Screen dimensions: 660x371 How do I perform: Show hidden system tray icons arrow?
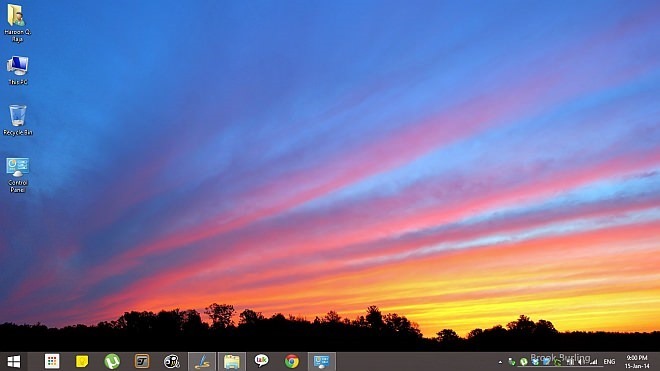coord(500,362)
